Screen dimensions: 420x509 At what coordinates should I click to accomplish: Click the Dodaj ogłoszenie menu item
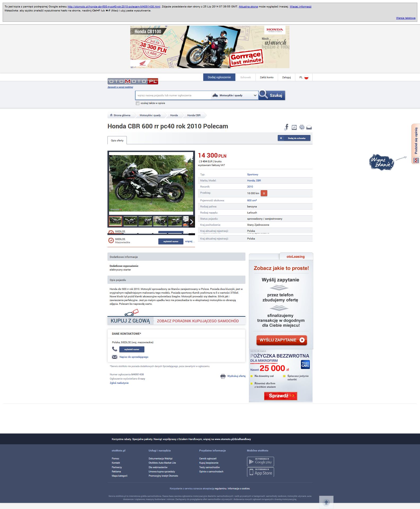pos(219,77)
